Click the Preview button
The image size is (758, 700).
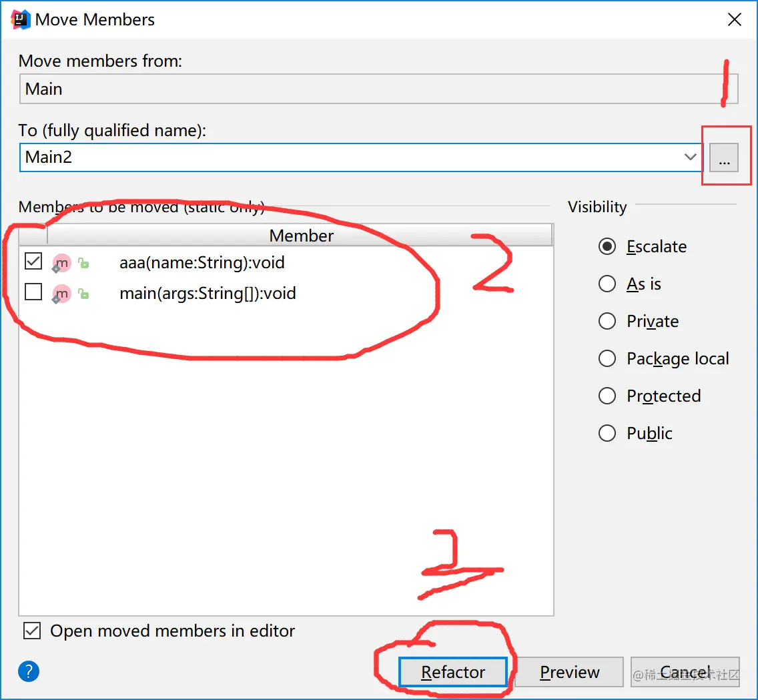click(569, 671)
